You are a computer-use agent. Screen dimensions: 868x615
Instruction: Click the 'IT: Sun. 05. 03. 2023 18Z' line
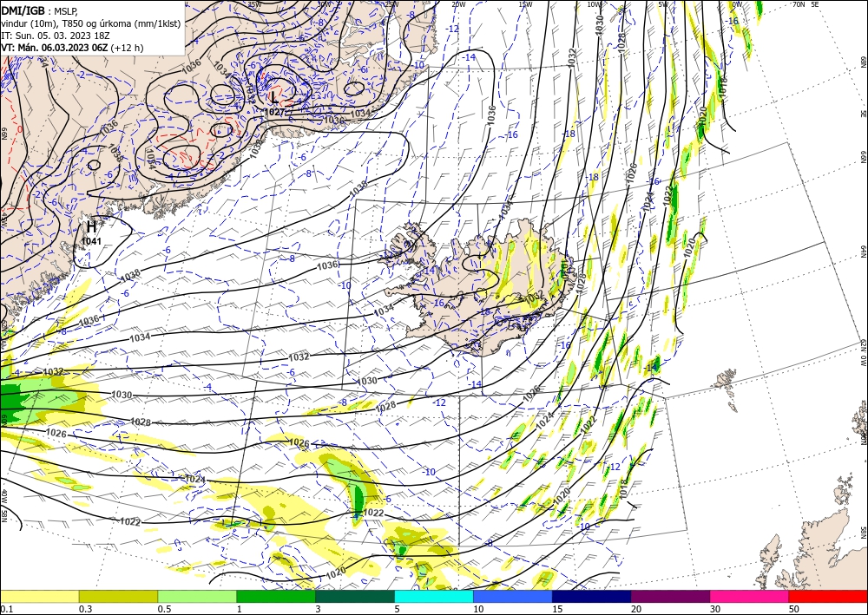point(56,36)
